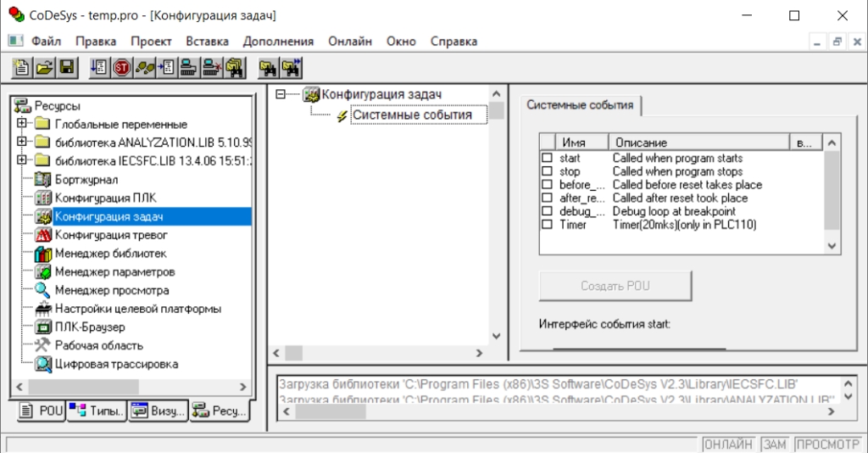Click the Создать POU button
This screenshot has width=868, height=453.
(x=615, y=286)
